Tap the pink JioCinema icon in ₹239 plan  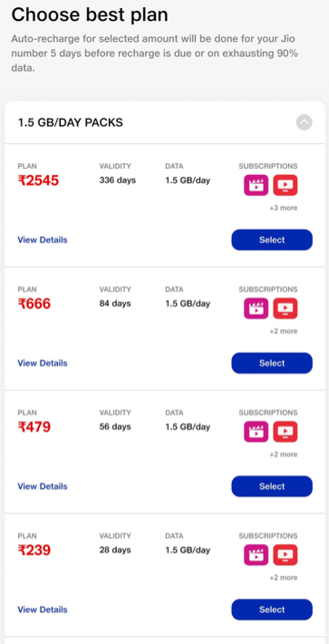256,555
